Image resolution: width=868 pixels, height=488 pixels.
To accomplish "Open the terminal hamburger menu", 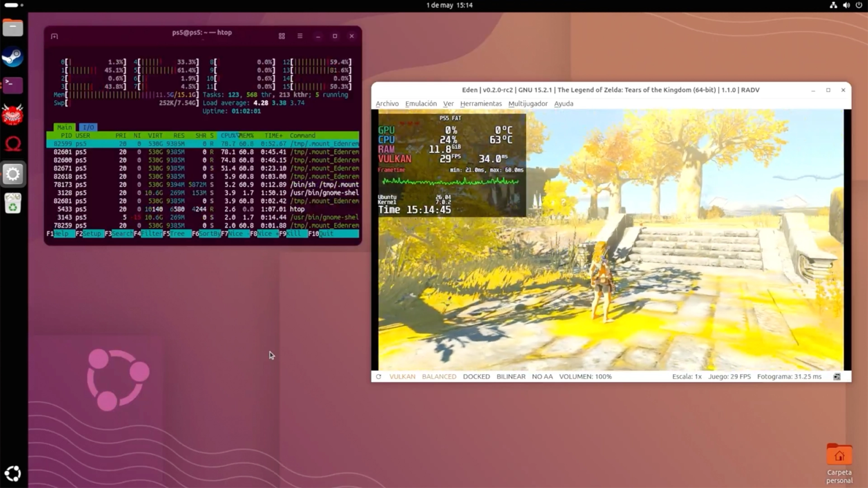I will point(300,36).
